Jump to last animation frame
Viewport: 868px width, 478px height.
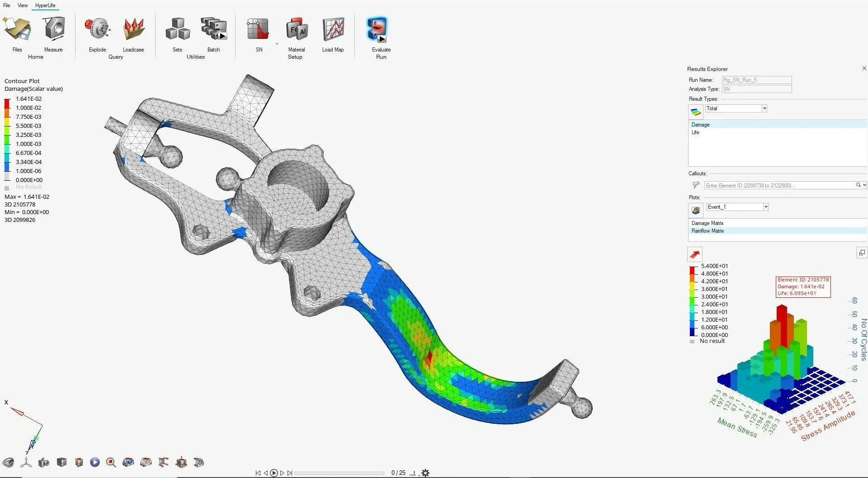[x=290, y=473]
